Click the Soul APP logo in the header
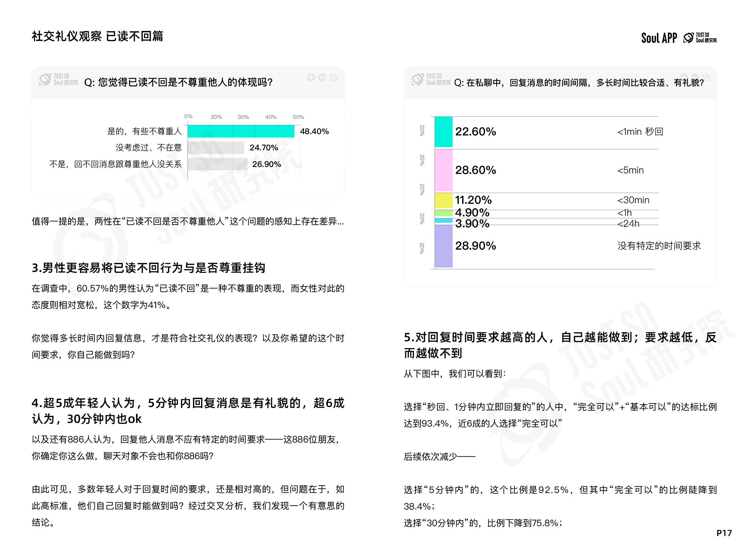 coord(659,38)
